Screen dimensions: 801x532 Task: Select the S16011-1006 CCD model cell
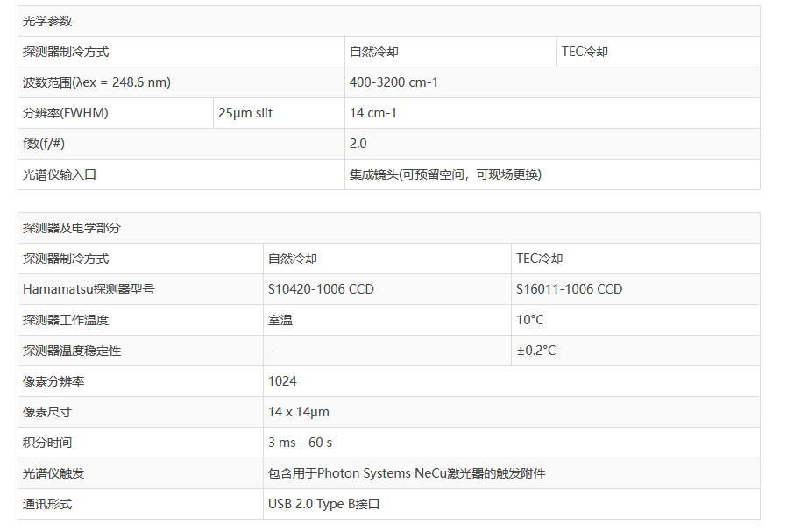pos(570,289)
